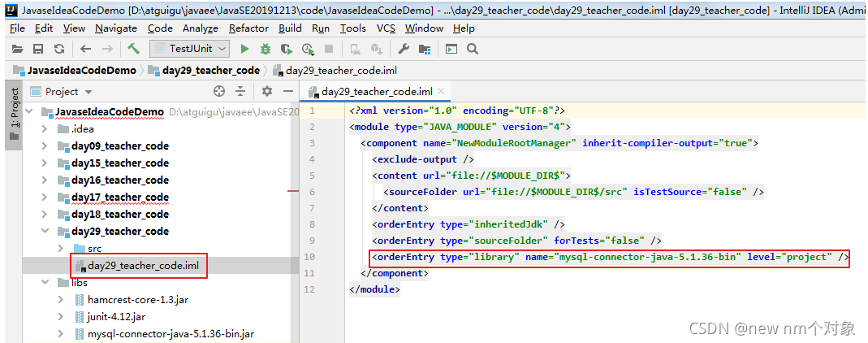The width and height of the screenshot is (868, 343).
Task: Expand day17_teacher_code module
Action: pos(45,198)
